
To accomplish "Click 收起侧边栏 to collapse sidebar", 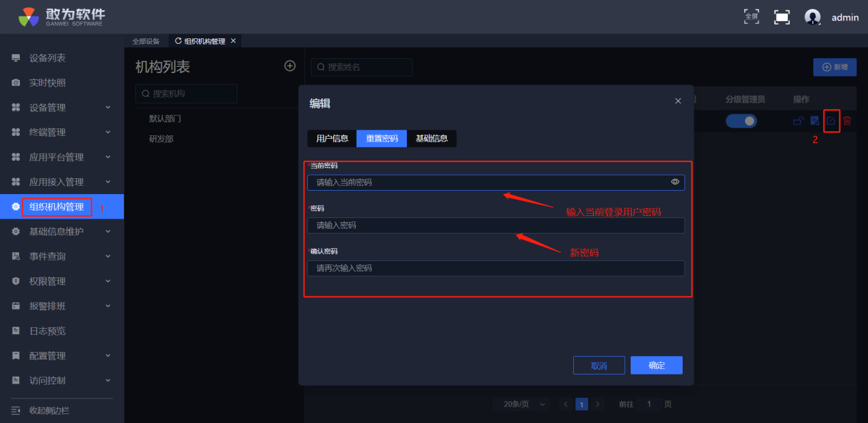I will click(49, 410).
